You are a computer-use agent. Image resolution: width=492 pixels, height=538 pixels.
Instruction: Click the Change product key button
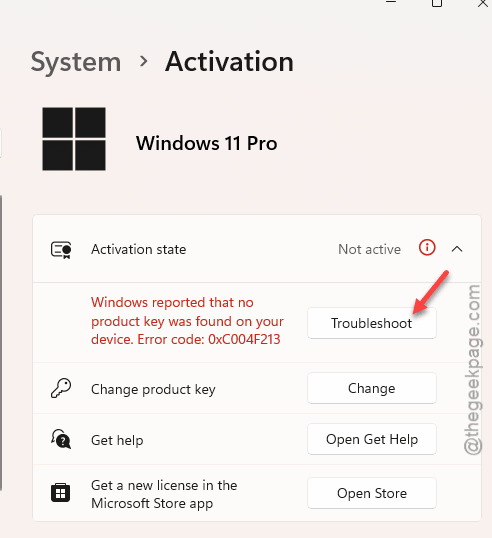pos(372,388)
